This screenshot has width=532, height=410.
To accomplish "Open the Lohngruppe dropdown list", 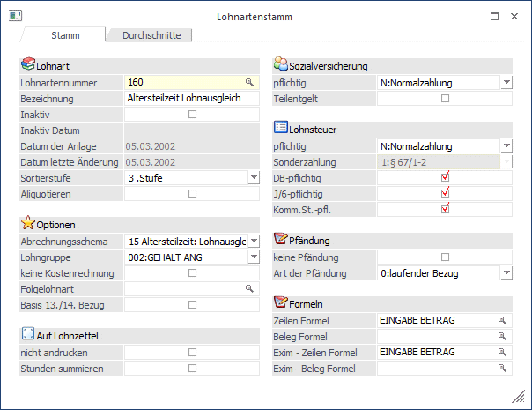I will tap(253, 257).
